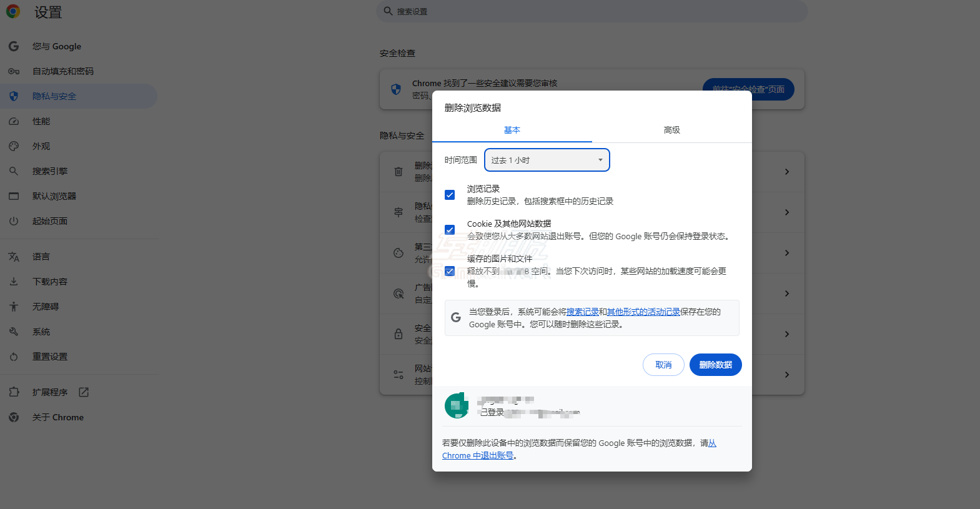
Task: Click 前往"安全检查"页面 button
Action: (748, 89)
